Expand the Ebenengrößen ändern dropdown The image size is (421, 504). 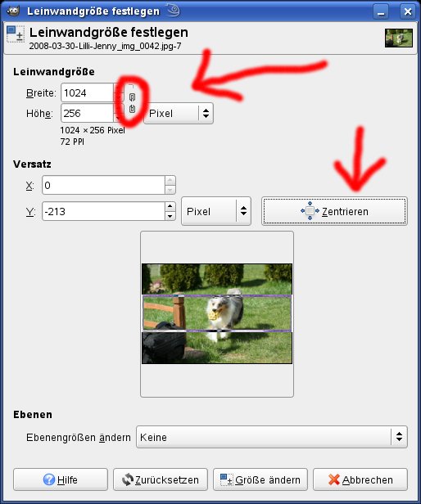[x=272, y=437]
